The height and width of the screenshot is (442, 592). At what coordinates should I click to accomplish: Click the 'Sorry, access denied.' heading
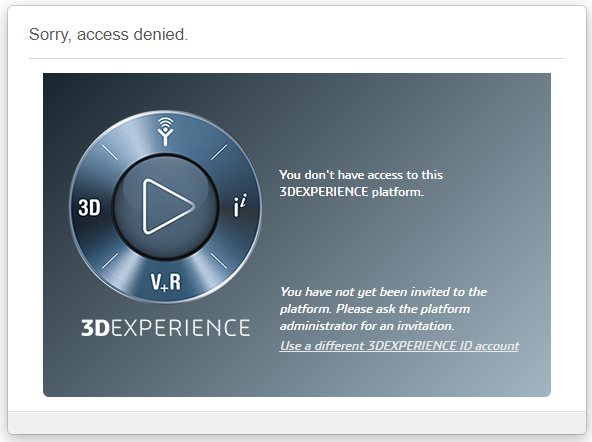(108, 34)
